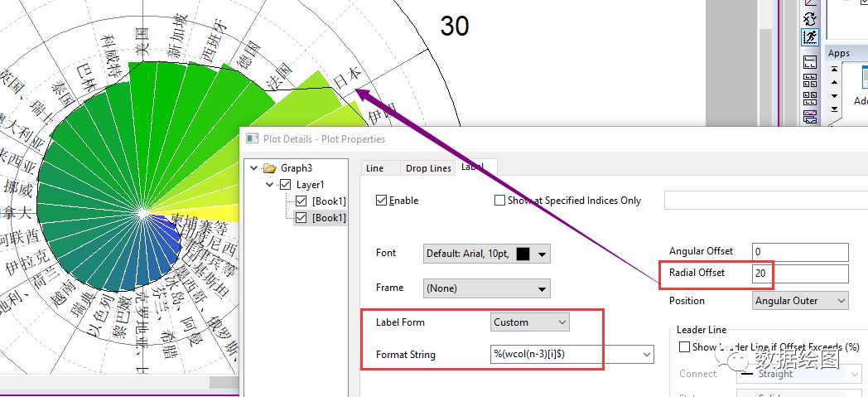This screenshot has height=397, width=868.
Task: Select the Graph3 tree item
Action: click(x=297, y=168)
